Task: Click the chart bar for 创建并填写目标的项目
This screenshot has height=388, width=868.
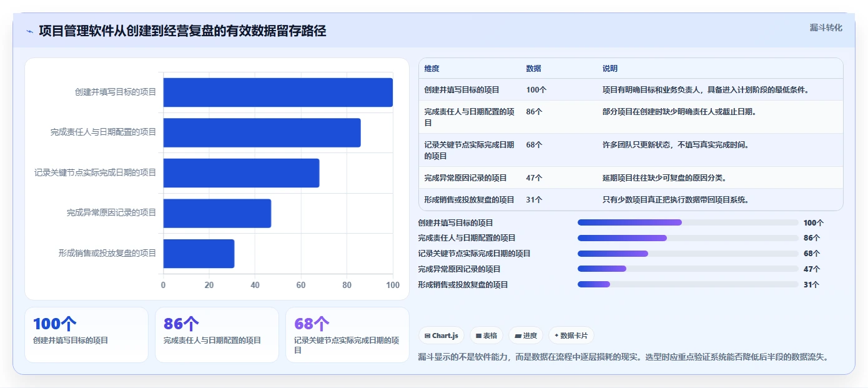Action: coord(278,92)
